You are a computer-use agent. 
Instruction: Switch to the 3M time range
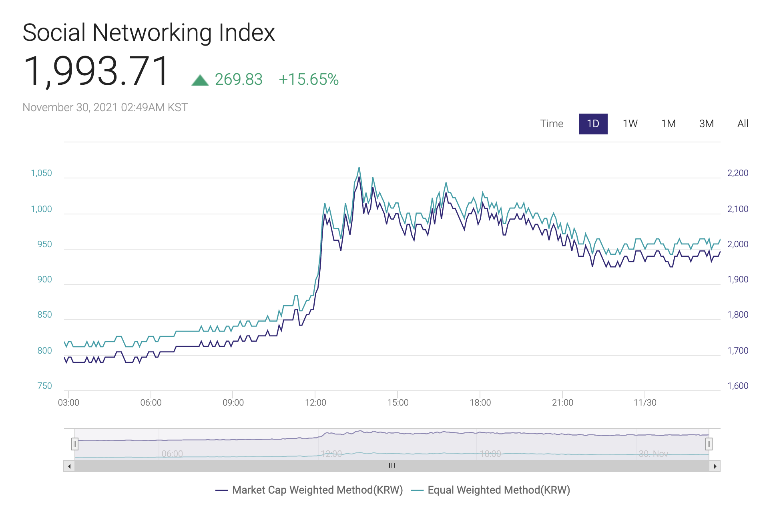[x=706, y=124]
